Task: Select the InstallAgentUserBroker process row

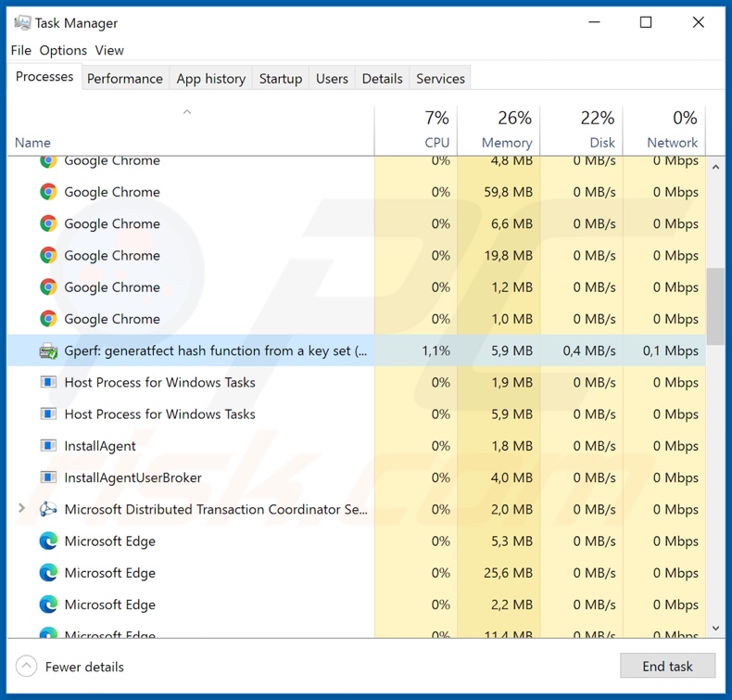Action: point(356,477)
